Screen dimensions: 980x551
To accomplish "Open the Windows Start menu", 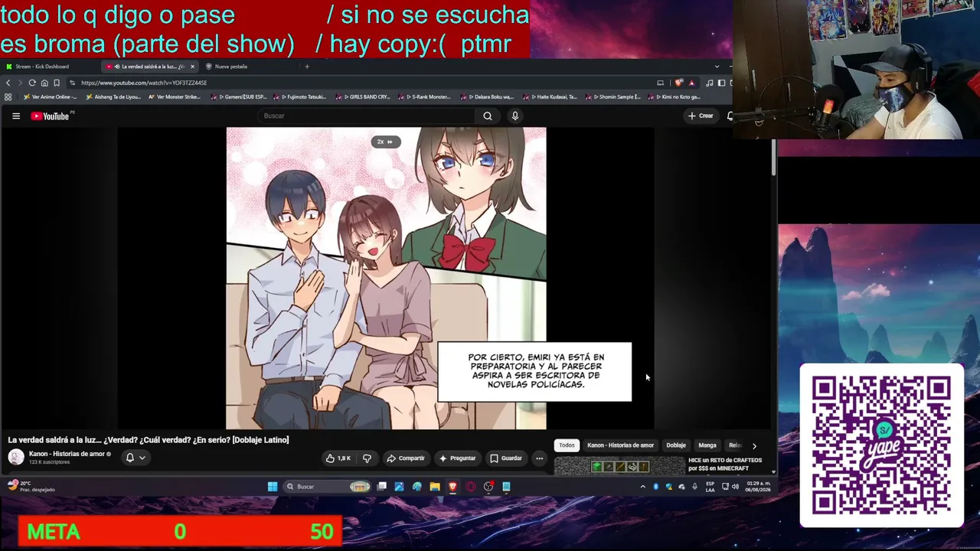I will pos(273,487).
